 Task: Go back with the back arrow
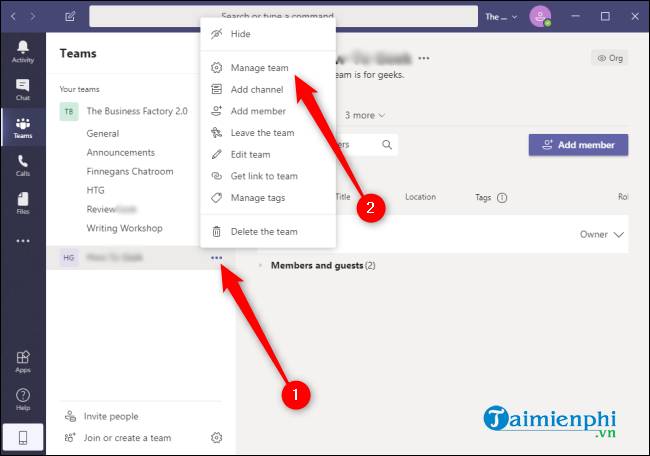coord(13,17)
